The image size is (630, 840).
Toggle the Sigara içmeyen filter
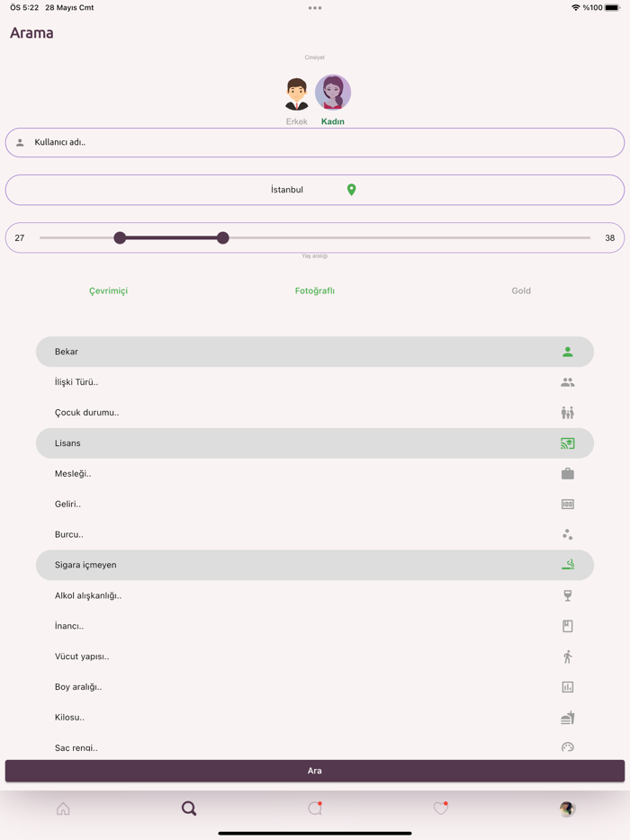click(x=315, y=565)
